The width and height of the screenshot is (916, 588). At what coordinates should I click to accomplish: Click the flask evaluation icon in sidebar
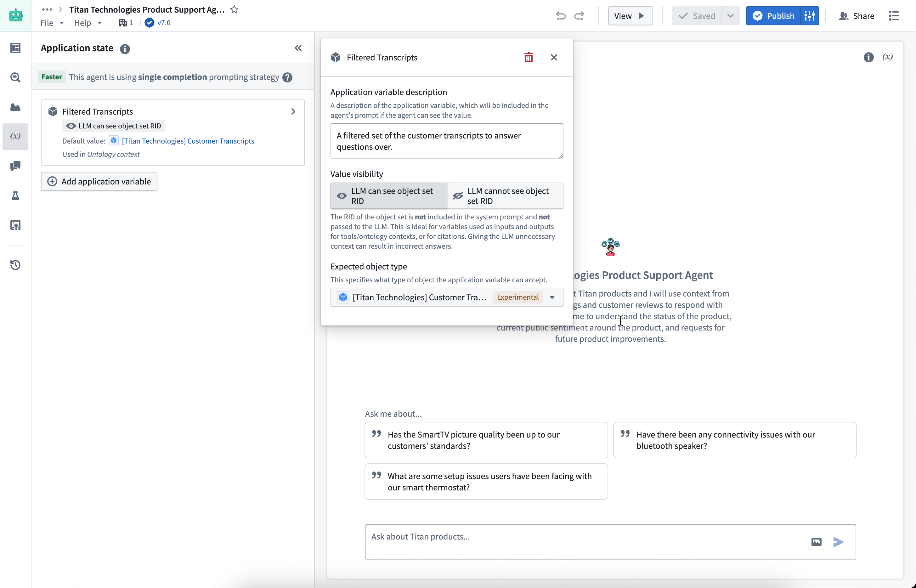pos(15,196)
